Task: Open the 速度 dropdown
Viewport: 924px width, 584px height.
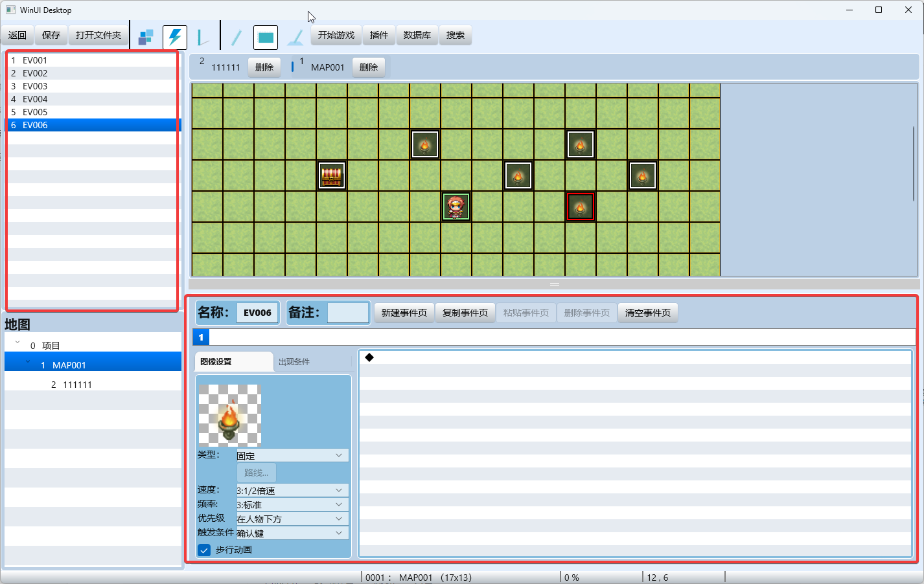Action: pos(292,490)
